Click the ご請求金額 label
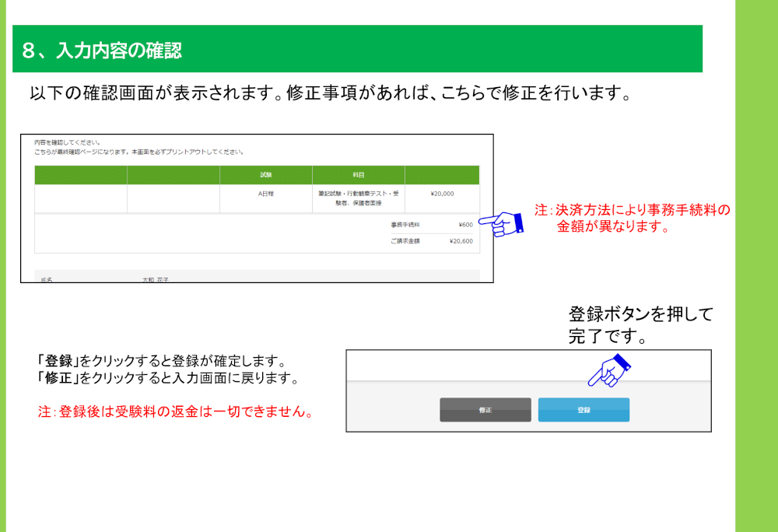Viewport: 778px width, 532px height. (x=405, y=241)
